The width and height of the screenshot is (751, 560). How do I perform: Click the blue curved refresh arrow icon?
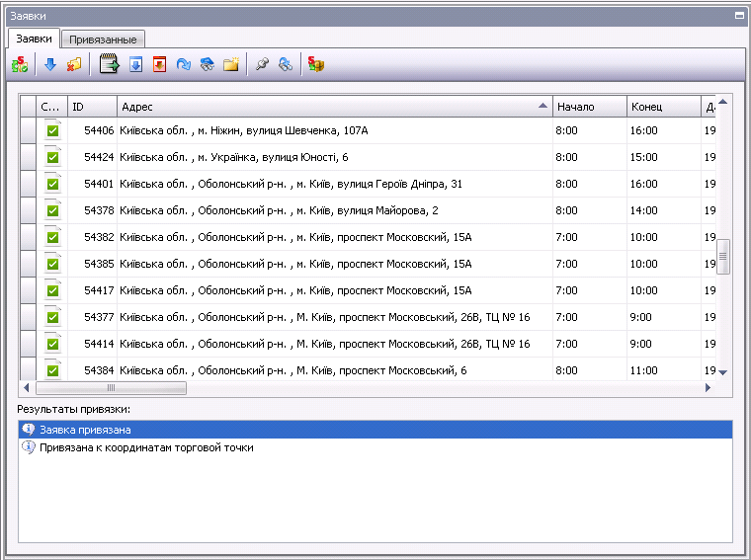184,65
